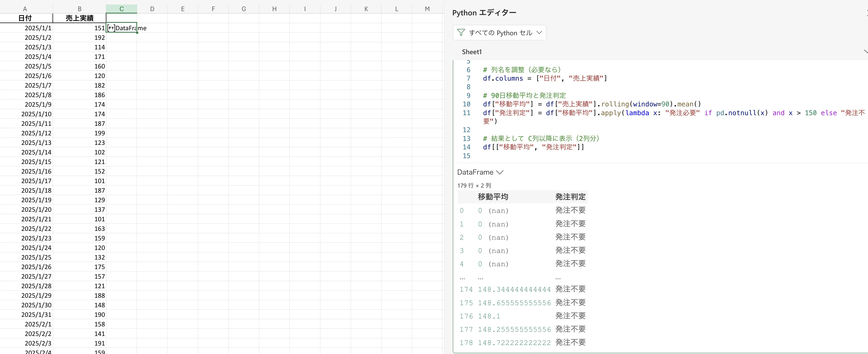Click the 売上実績 header cell

click(80, 18)
